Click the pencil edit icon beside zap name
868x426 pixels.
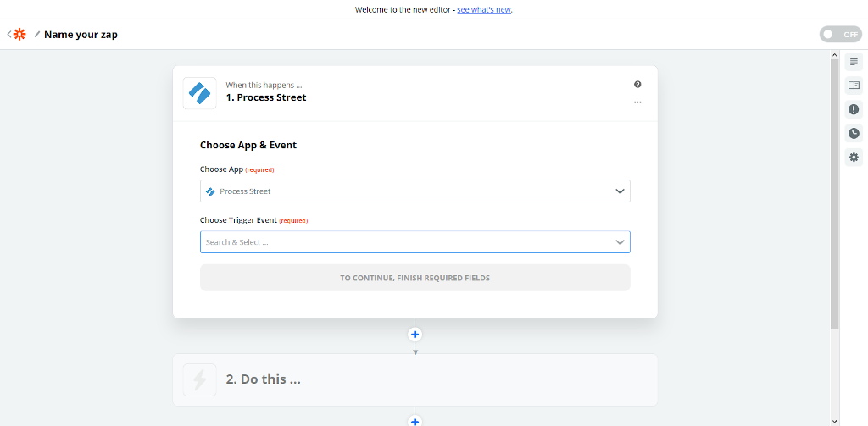[x=37, y=35]
